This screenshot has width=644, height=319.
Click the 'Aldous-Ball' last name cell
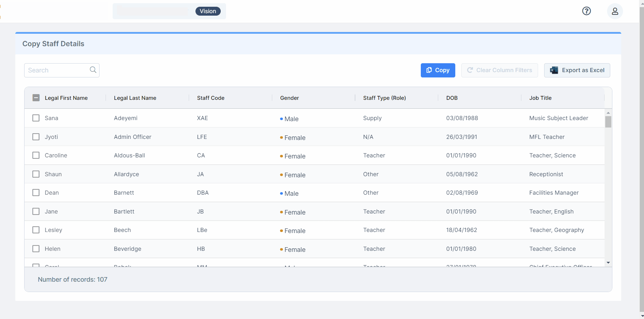pos(129,155)
